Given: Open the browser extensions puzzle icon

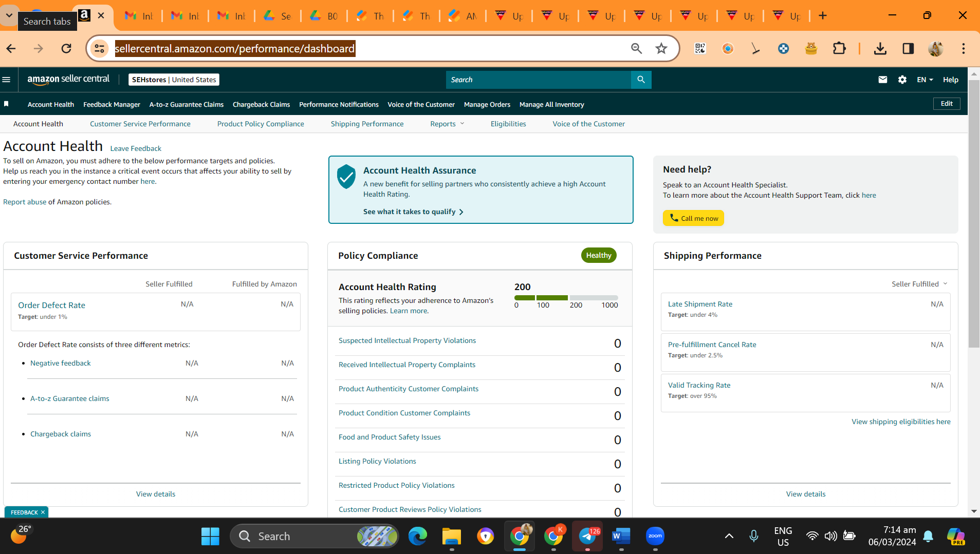Looking at the screenshot, I should [x=839, y=49].
